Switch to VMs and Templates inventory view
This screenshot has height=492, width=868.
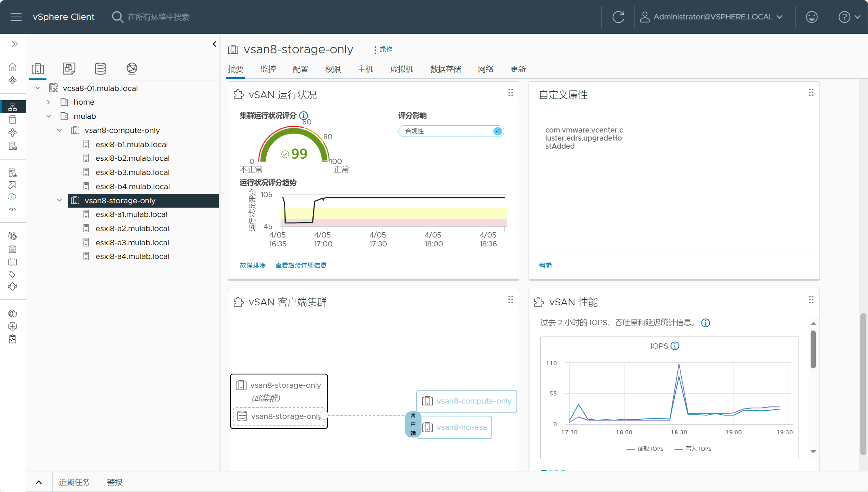click(69, 69)
